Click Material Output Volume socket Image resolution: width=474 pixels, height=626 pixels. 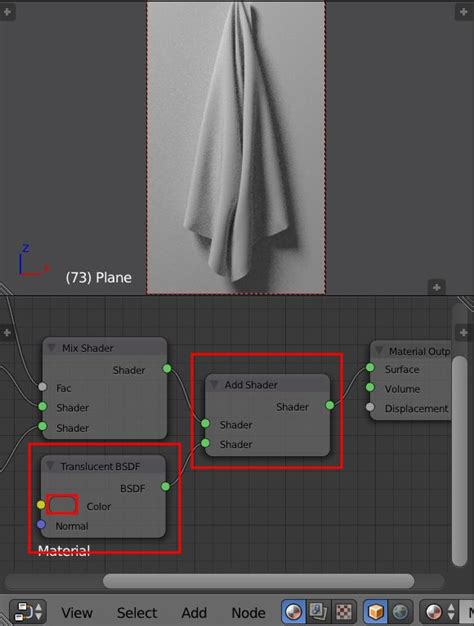[x=370, y=387]
